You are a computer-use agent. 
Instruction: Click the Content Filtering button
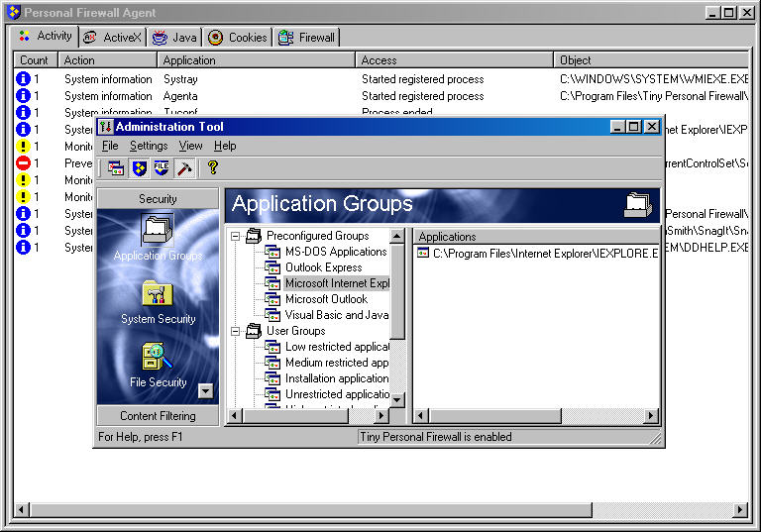tap(158, 416)
